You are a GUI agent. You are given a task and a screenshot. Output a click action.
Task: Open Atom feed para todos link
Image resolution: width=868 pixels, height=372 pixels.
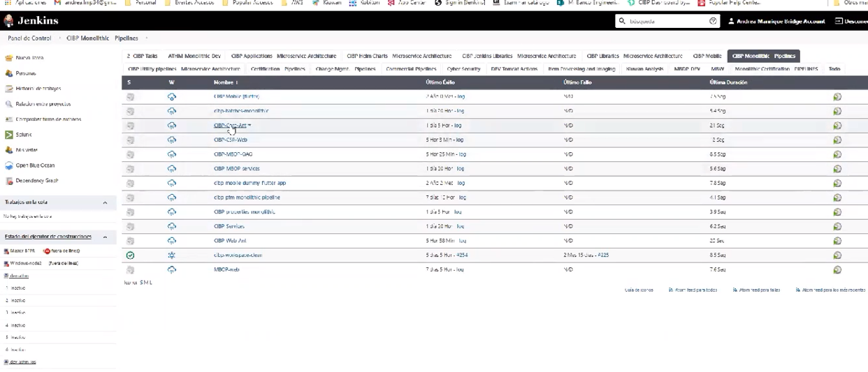(693, 290)
